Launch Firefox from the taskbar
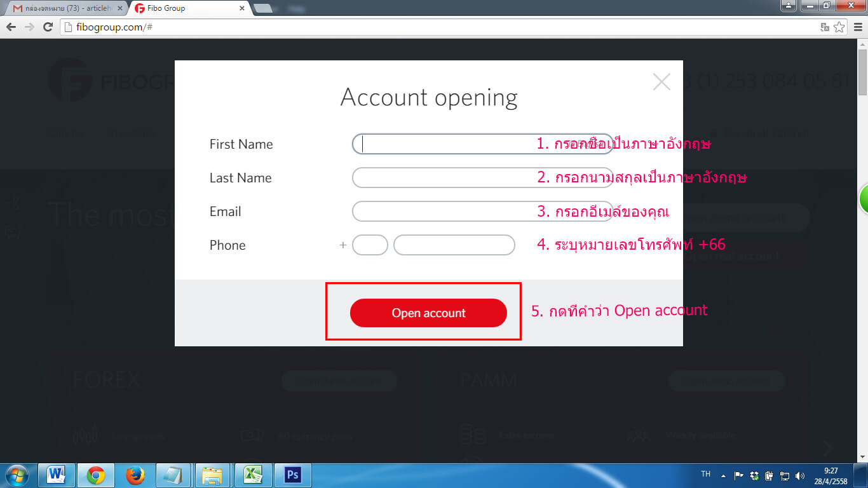 pos(135,475)
